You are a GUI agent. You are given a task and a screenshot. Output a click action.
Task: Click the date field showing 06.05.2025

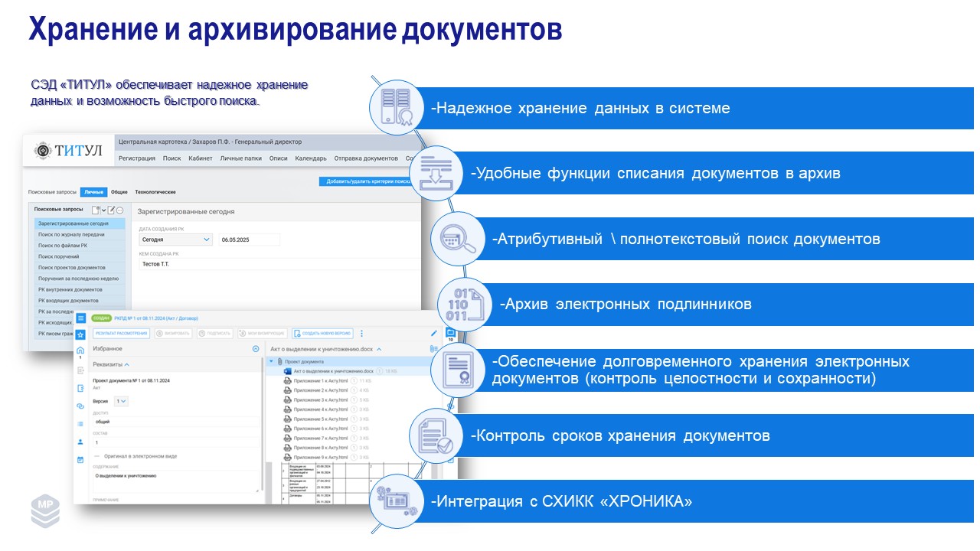(x=249, y=240)
